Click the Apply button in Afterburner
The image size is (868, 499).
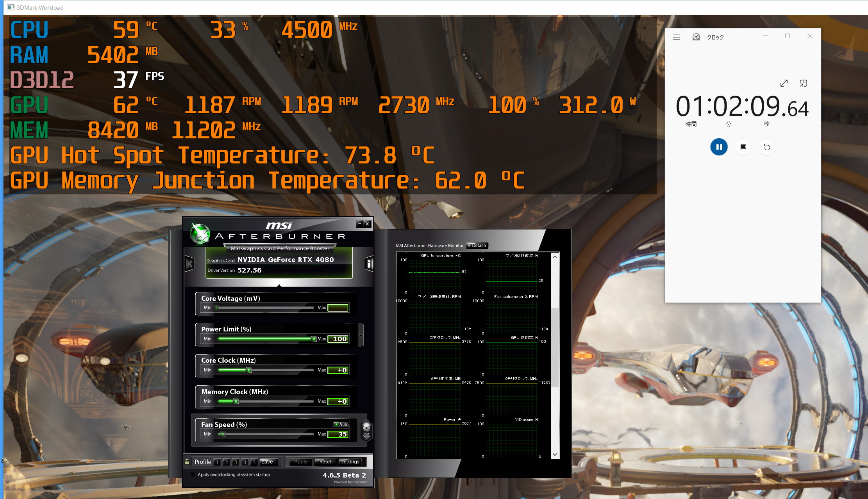coord(301,462)
